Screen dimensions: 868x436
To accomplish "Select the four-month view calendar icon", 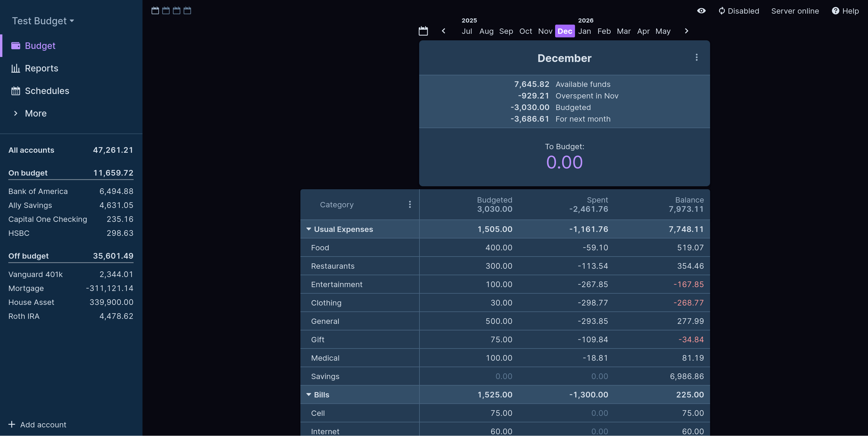I will [187, 10].
